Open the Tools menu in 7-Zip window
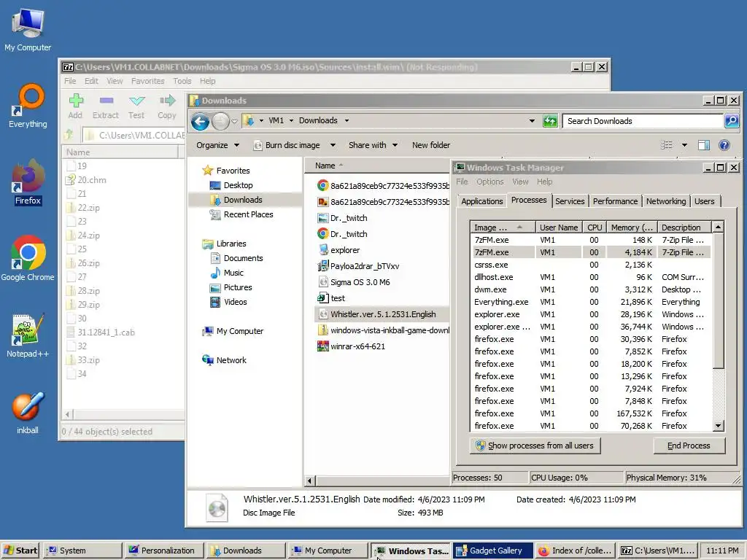 [182, 81]
